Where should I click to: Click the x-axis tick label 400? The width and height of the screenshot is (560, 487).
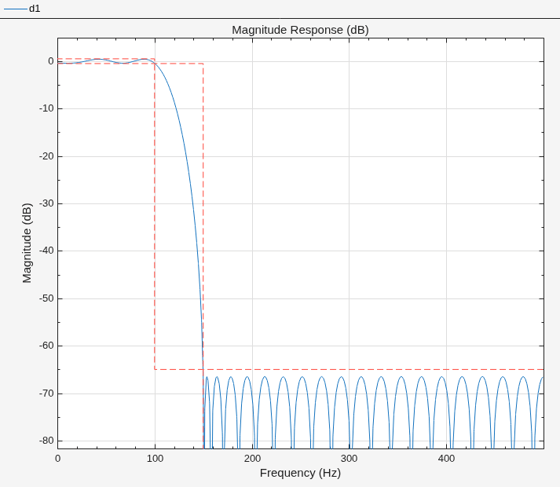tap(446, 458)
